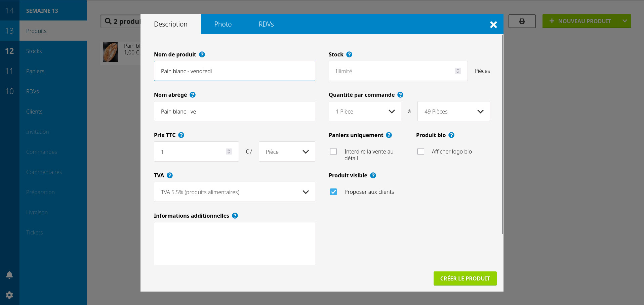Open Stocks in the sidebar menu
The height and width of the screenshot is (305, 644).
[x=34, y=51]
